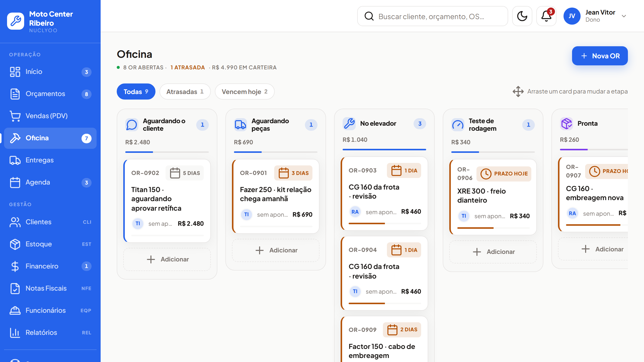The height and width of the screenshot is (362, 644).
Task: Add card under Aguardando o cliente
Action: pyautogui.click(x=167, y=259)
